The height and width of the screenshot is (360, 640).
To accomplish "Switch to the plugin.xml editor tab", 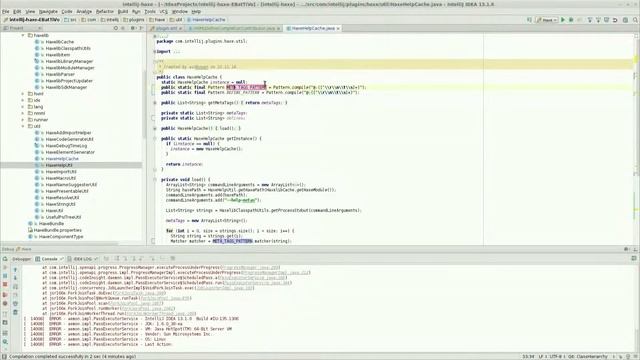I will (x=167, y=28).
